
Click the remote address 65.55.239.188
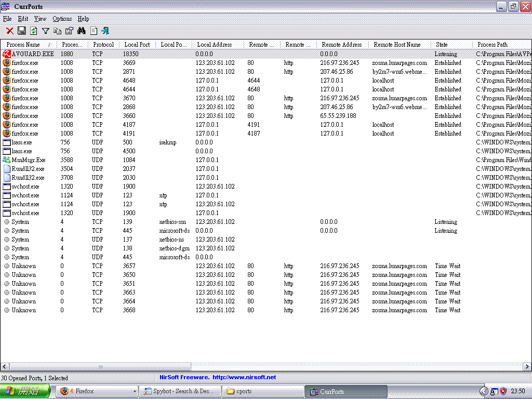pos(338,116)
